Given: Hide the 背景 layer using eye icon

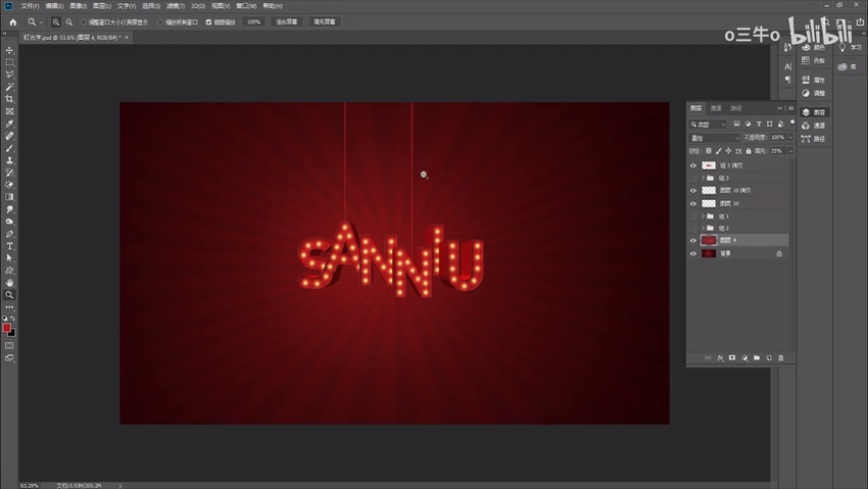Looking at the screenshot, I should tap(693, 253).
